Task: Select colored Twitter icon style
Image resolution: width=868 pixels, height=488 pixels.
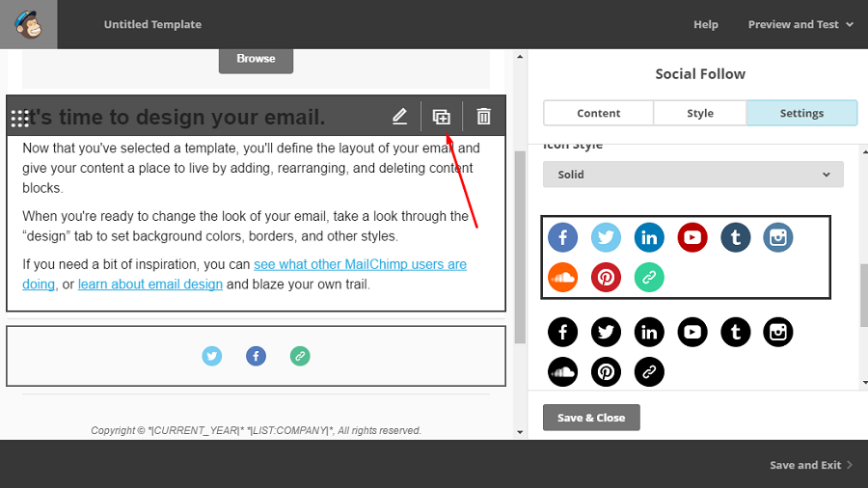Action: coord(606,237)
